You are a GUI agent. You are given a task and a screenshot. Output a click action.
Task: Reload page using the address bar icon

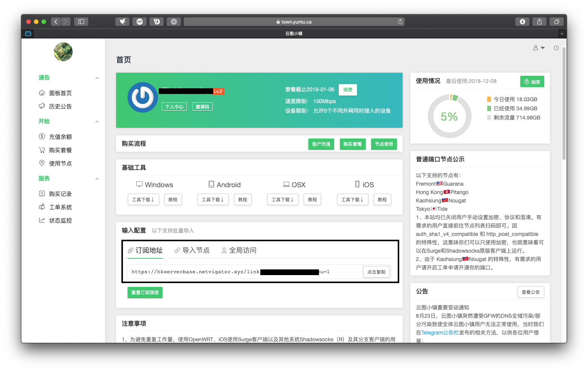[400, 22]
